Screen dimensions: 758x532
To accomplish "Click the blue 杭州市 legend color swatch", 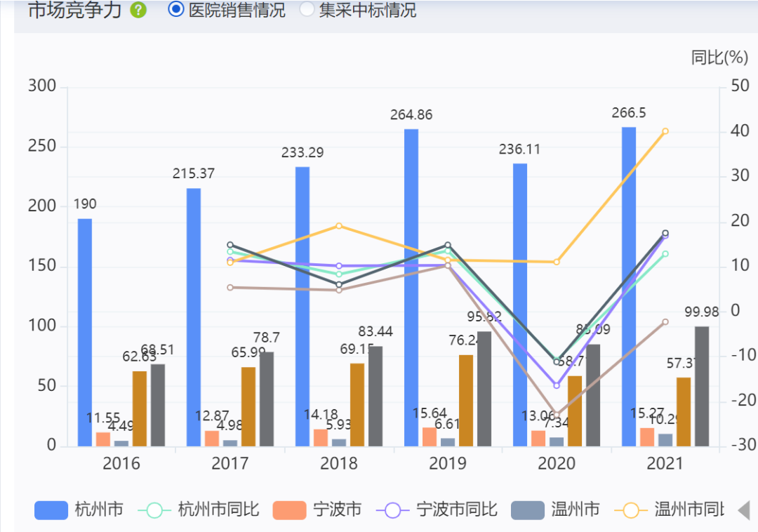I will tap(51, 510).
